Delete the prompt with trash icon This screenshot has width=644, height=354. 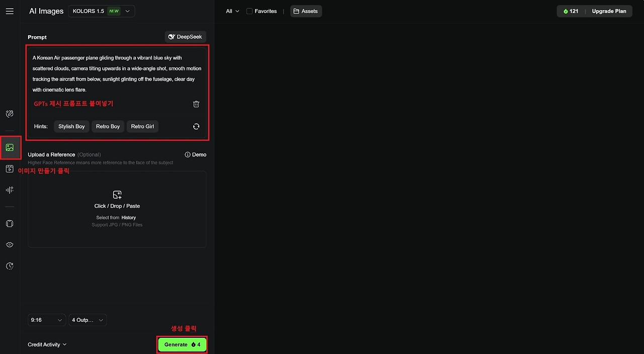click(196, 104)
